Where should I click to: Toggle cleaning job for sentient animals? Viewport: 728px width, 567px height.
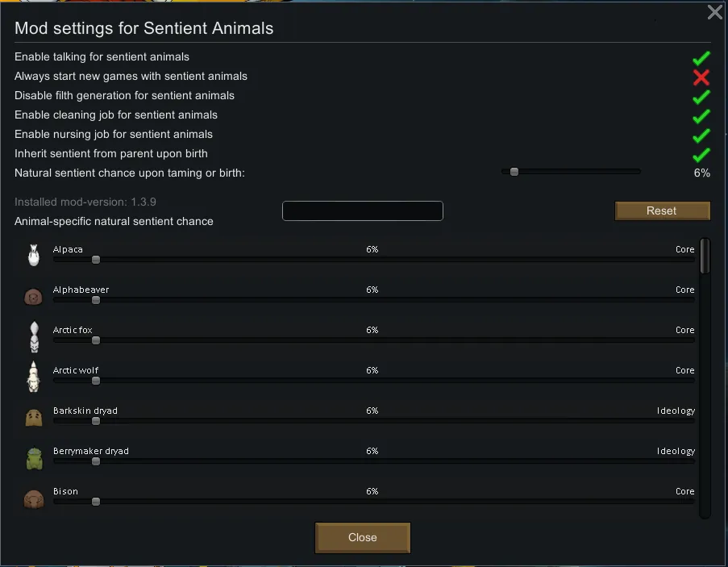[701, 116]
